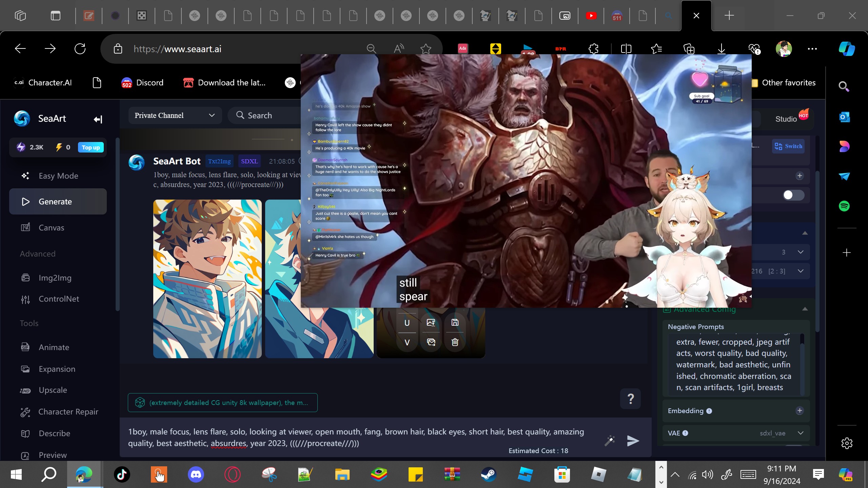Click the save icon on the image
Screen dimensions: 868x488
pyautogui.click(x=455, y=323)
